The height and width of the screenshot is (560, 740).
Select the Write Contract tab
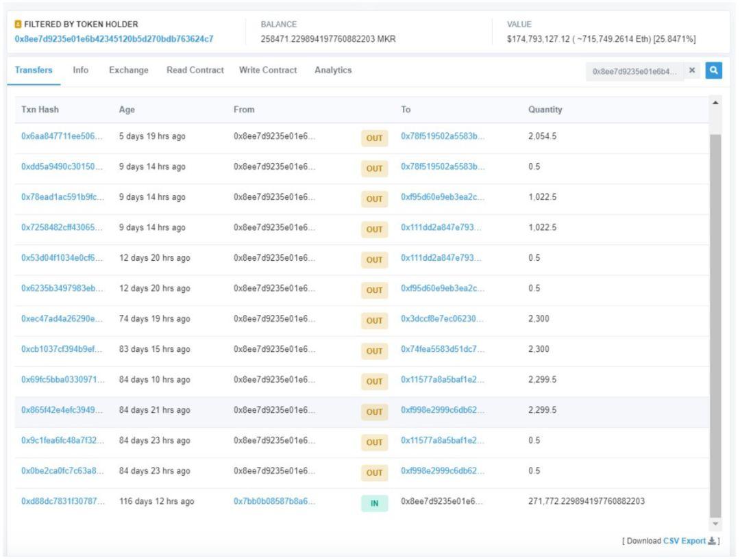coord(268,70)
